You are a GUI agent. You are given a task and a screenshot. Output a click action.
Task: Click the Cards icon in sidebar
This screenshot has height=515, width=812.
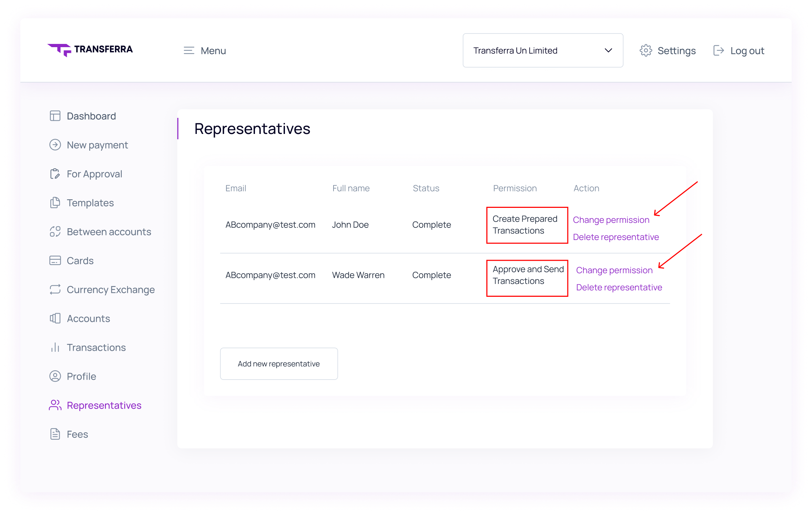[55, 261]
